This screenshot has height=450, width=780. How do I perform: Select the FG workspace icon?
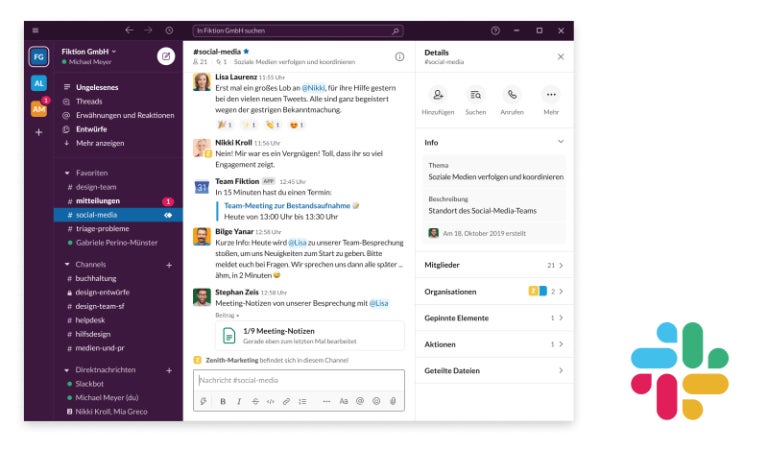pyautogui.click(x=39, y=57)
